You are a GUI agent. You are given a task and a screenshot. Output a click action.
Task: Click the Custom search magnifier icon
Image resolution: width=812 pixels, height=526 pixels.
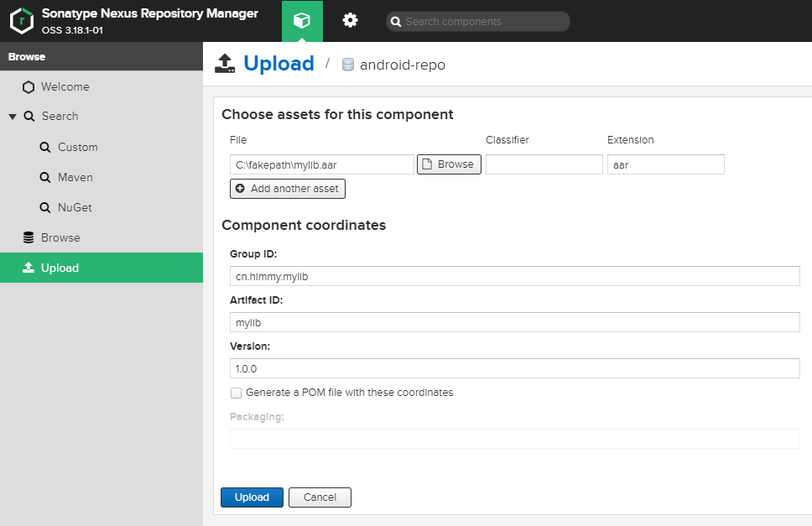tap(45, 148)
